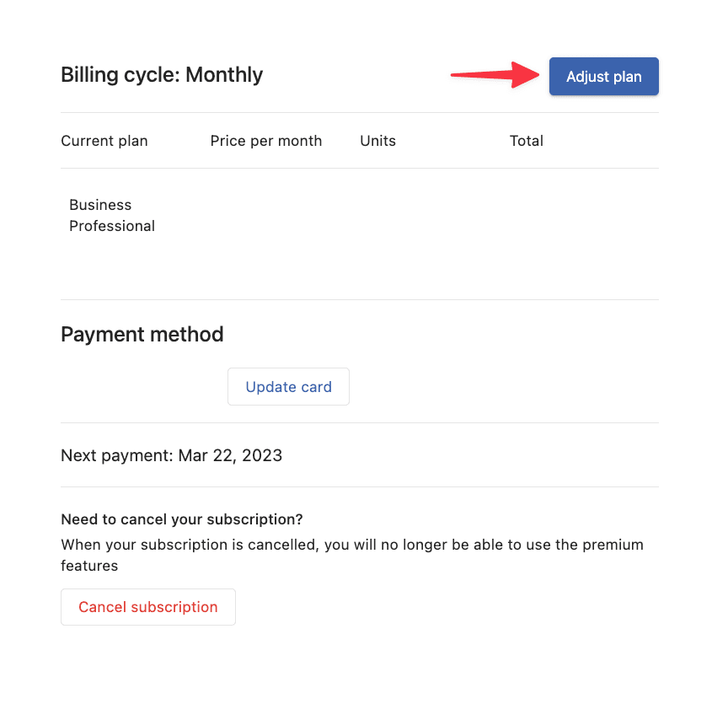This screenshot has height=704, width=728.
Task: Click the Current plan column header
Action: point(104,141)
